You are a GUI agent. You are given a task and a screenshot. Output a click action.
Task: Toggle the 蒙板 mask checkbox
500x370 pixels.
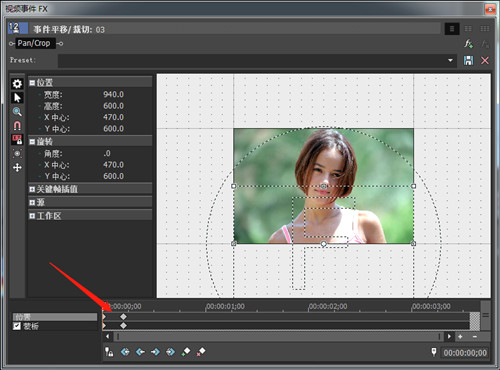[x=17, y=326]
